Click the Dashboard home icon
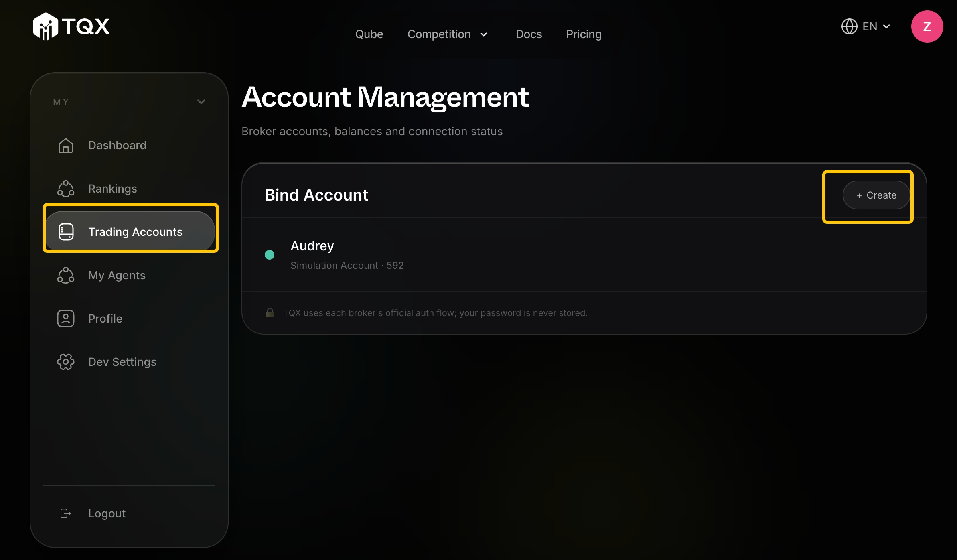The image size is (957, 560). [x=66, y=145]
